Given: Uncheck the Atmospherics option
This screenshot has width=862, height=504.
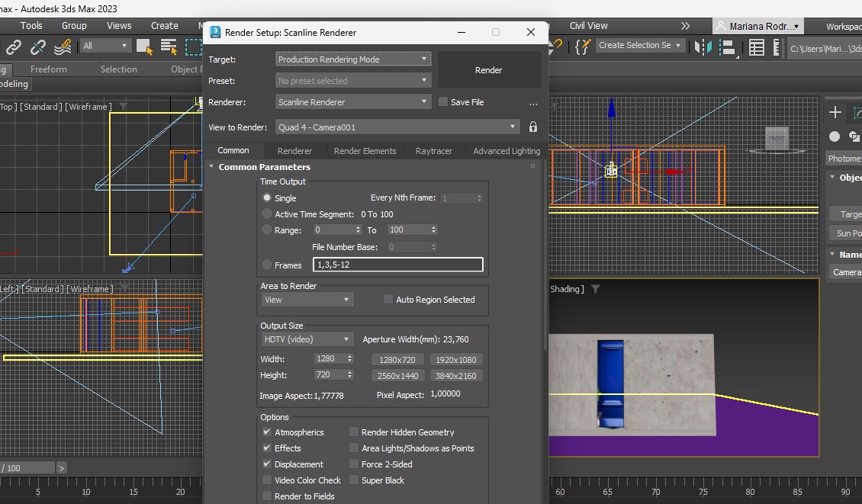Looking at the screenshot, I should coord(267,432).
